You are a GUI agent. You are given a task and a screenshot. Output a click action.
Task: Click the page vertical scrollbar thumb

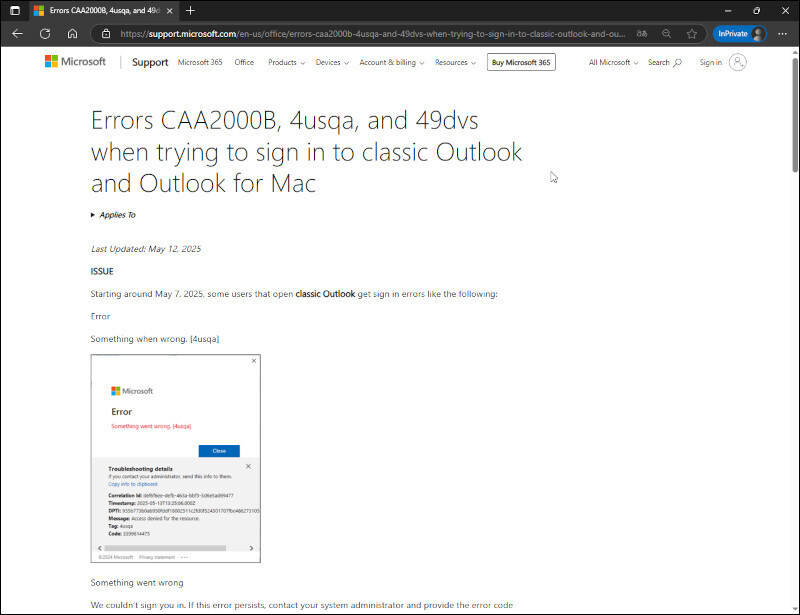click(x=795, y=115)
